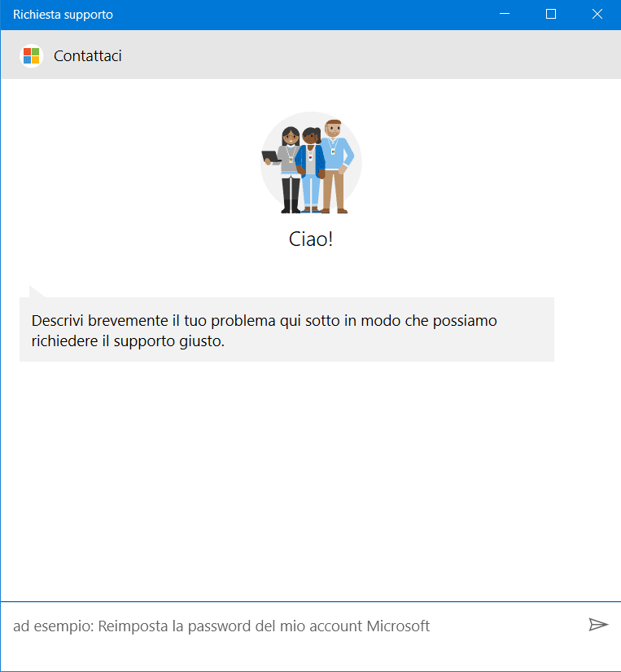Image resolution: width=621 pixels, height=672 pixels.
Task: Click the woman holding a laptop
Action: tap(290, 167)
